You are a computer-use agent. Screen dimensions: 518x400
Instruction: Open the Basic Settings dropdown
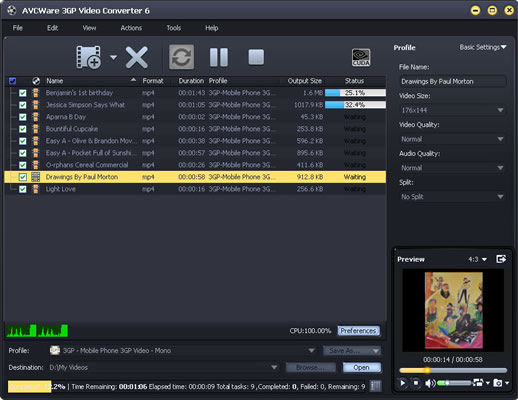pyautogui.click(x=483, y=47)
